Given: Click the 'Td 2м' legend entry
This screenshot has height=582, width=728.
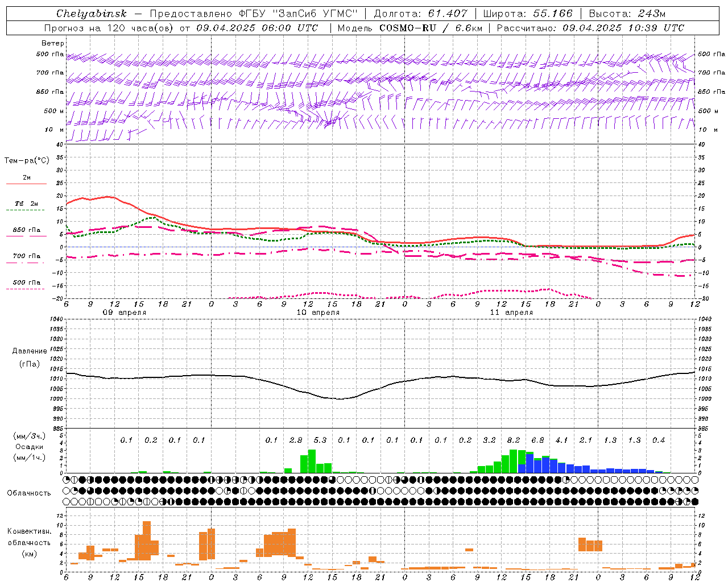Looking at the screenshot, I should (26, 203).
